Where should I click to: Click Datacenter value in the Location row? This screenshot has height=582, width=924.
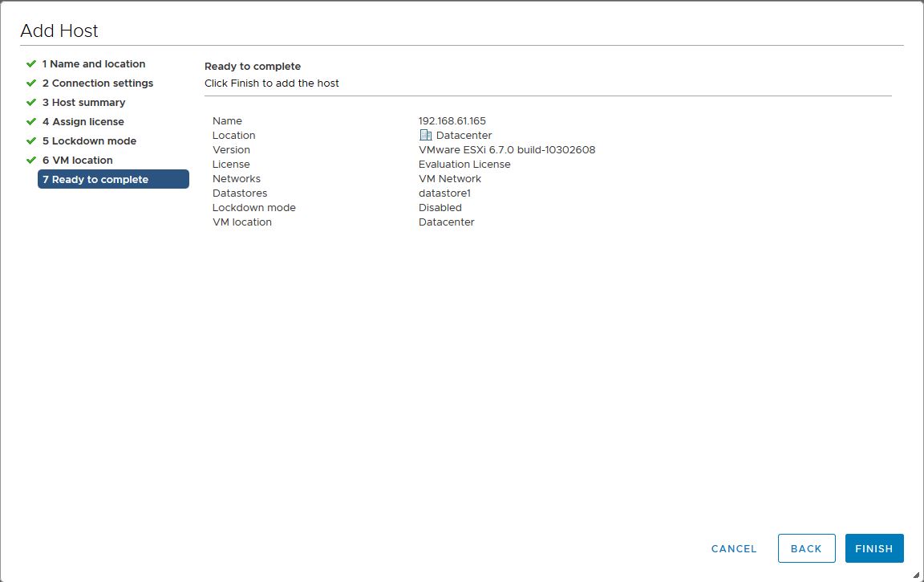464,136
